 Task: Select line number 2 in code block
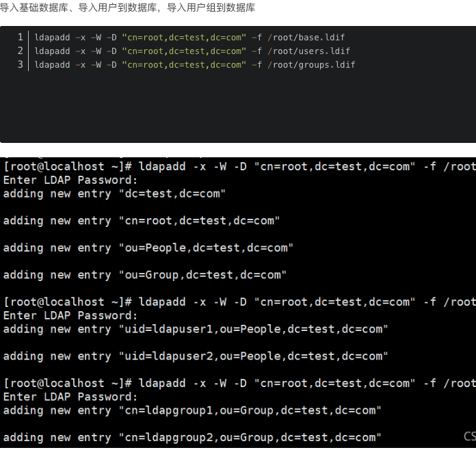coord(21,51)
